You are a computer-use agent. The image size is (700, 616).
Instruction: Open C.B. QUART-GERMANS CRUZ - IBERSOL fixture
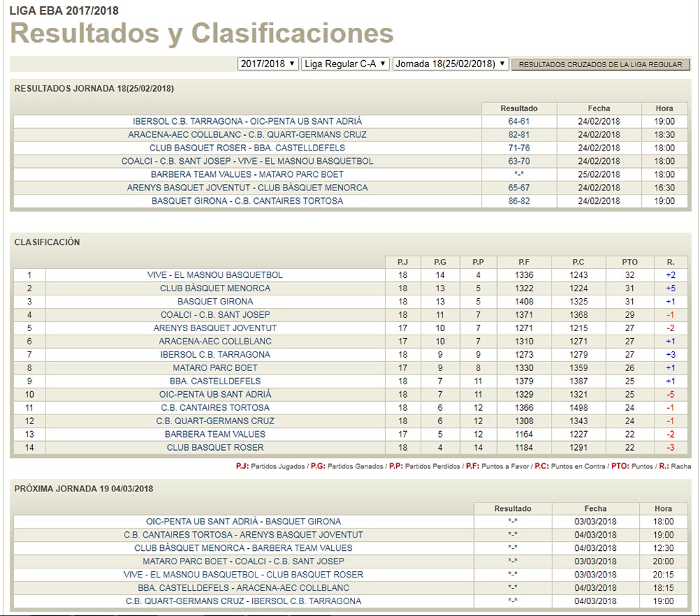(x=240, y=601)
